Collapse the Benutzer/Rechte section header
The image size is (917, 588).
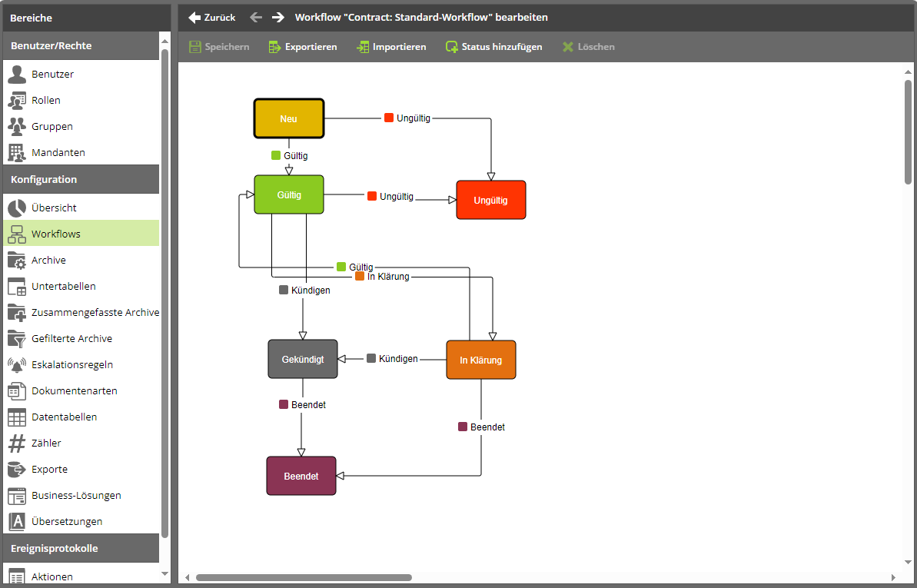click(81, 45)
